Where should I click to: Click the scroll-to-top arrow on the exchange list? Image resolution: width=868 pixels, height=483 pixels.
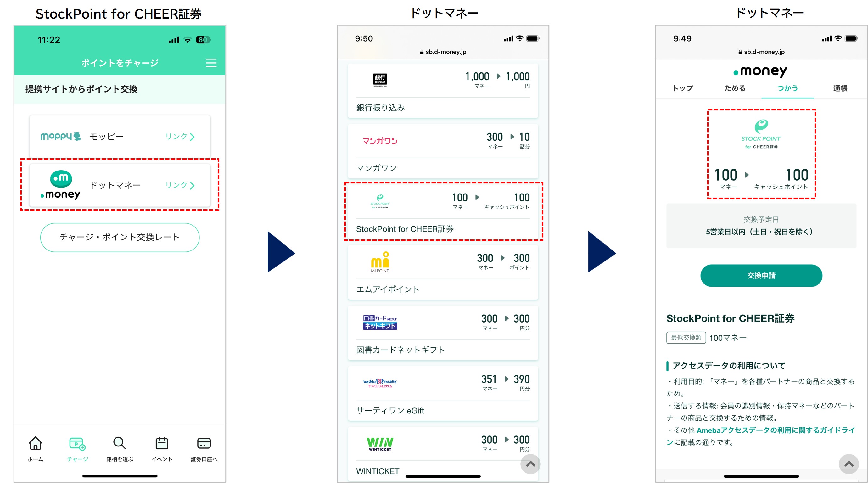(530, 464)
